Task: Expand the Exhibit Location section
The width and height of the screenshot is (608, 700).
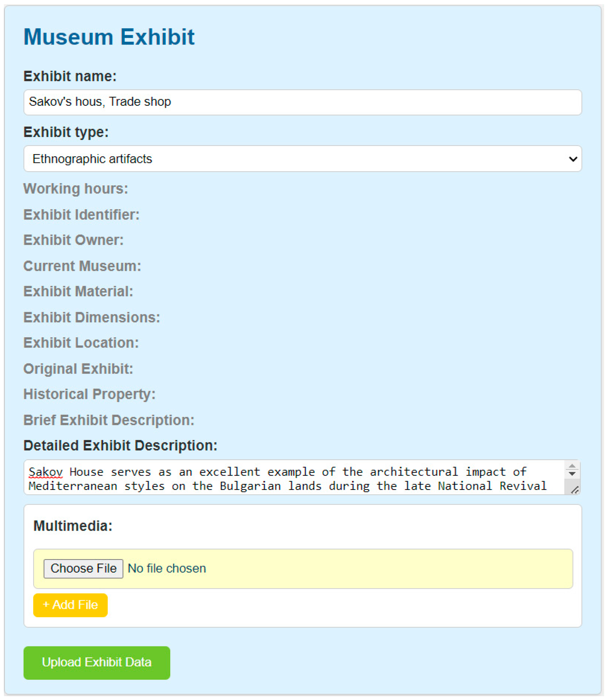Action: click(81, 343)
